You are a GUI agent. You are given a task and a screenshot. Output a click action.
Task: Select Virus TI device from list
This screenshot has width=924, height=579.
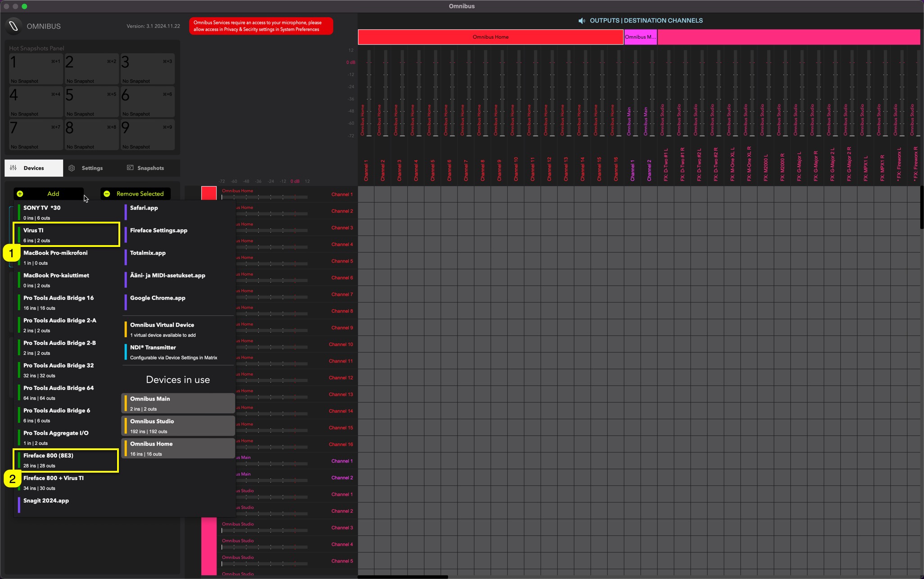(67, 234)
